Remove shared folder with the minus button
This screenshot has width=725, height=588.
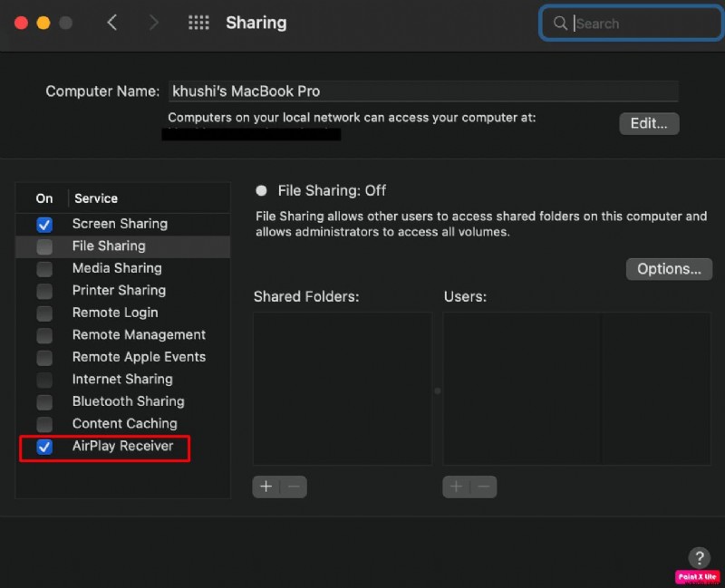click(x=294, y=487)
